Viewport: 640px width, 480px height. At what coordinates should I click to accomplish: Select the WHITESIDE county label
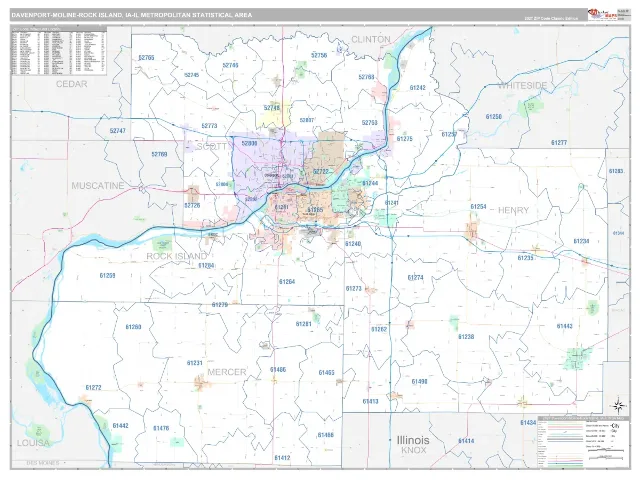(x=522, y=86)
